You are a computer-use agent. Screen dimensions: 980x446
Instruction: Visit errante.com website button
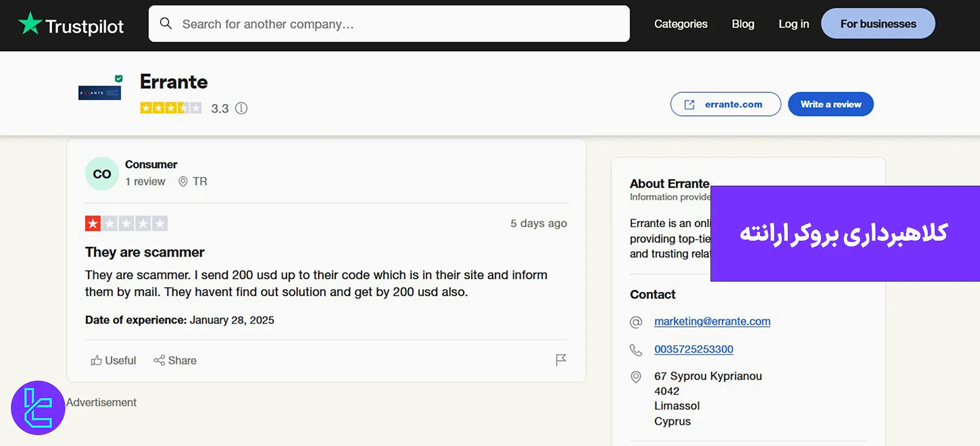click(725, 105)
